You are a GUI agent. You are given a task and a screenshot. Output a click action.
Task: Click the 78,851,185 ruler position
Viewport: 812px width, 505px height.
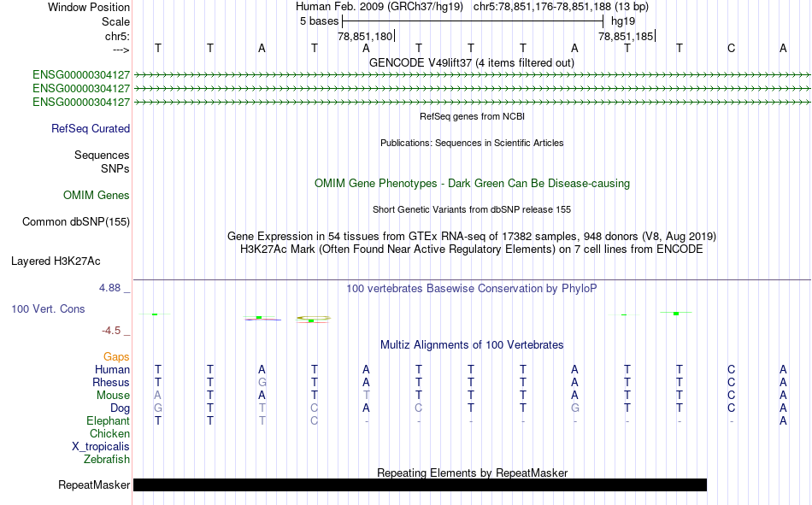pos(626,36)
